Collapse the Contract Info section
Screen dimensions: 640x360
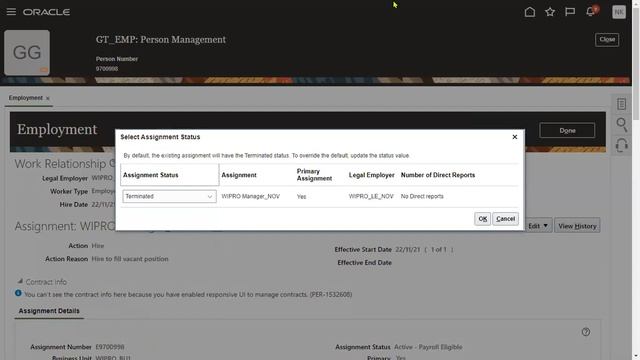(20, 281)
